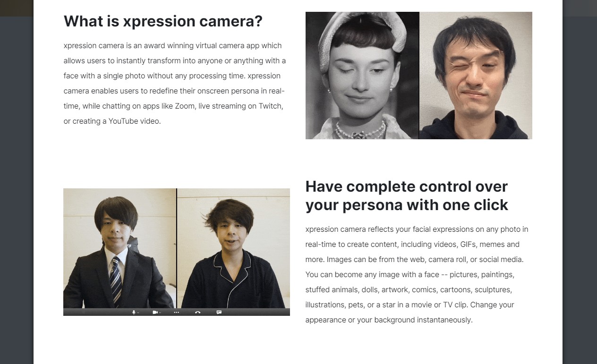Screen dimensions: 597x364
Task: Click the word 'Twitch' in the first paragraph
Action: point(270,106)
